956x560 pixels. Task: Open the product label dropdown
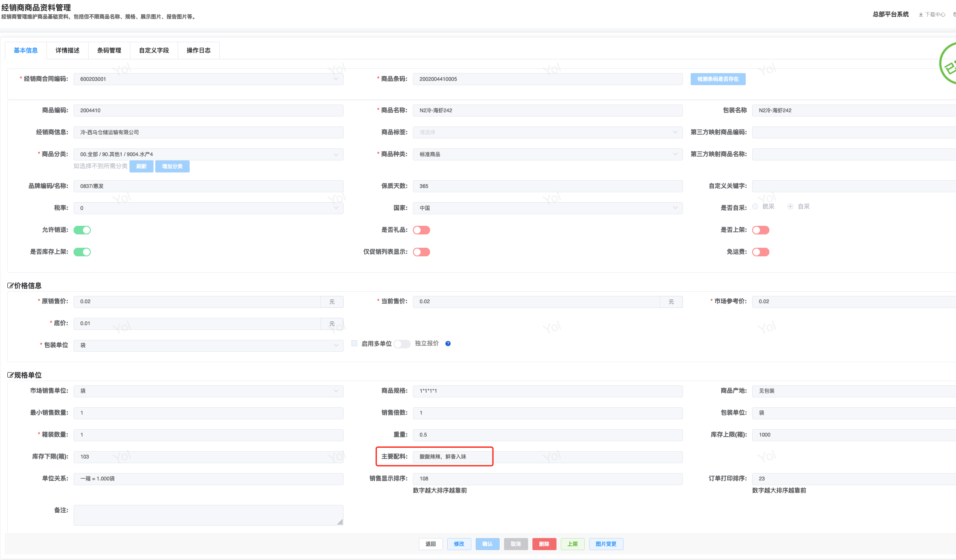(547, 132)
